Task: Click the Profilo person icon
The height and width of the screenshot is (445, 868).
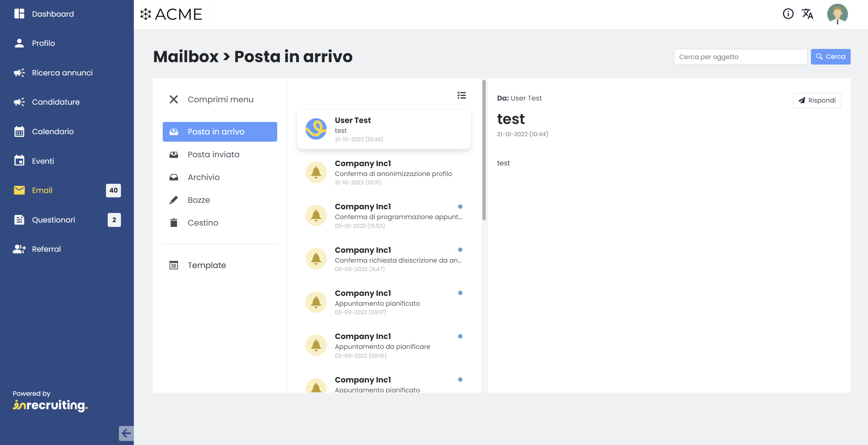Action: point(19,43)
